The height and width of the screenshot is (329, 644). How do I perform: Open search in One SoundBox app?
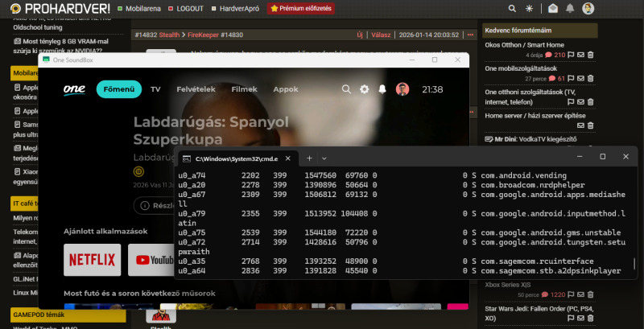pyautogui.click(x=346, y=89)
